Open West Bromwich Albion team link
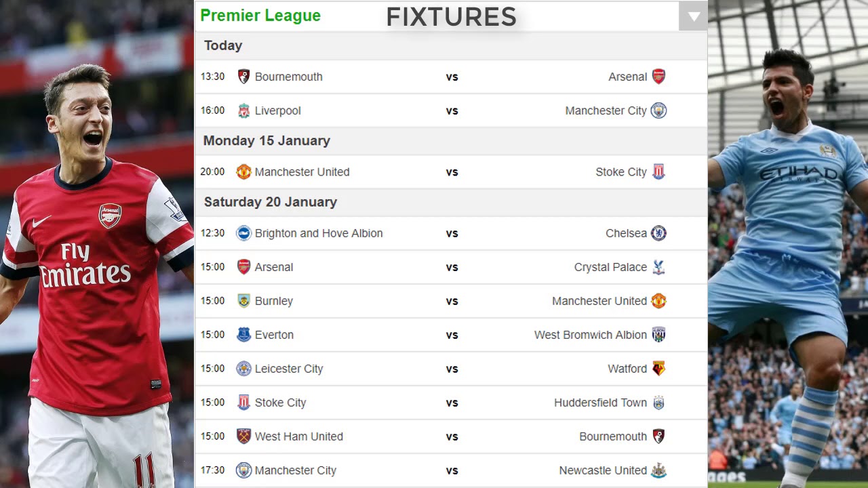868x488 pixels. (590, 335)
